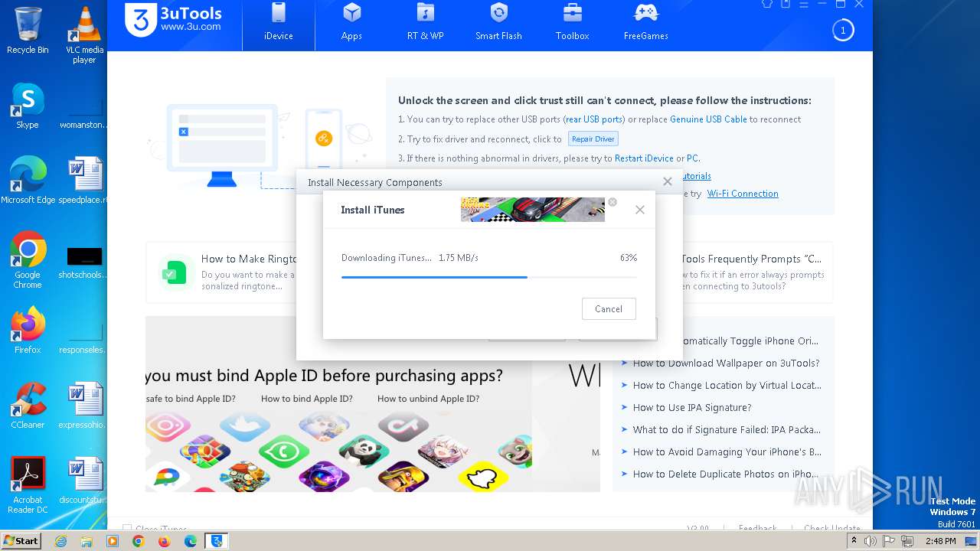The height and width of the screenshot is (551, 980).
Task: Open the Wi-Fi Connection link
Action: click(x=743, y=194)
